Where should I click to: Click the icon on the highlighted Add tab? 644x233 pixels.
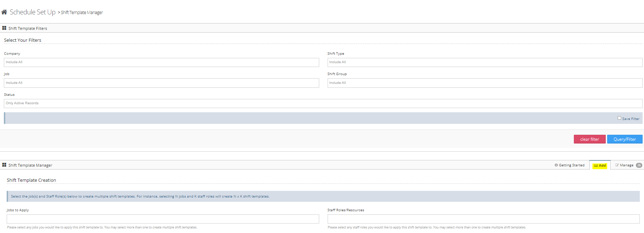pos(596,166)
